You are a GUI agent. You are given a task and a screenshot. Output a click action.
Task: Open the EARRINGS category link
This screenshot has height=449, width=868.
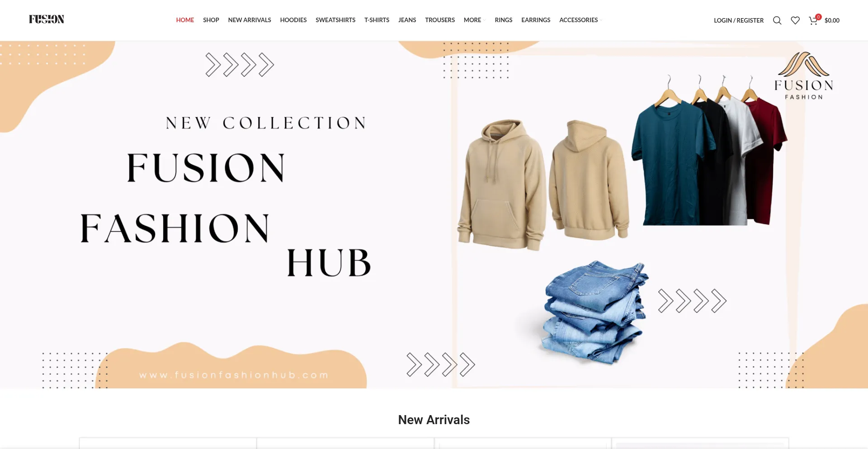(x=536, y=20)
